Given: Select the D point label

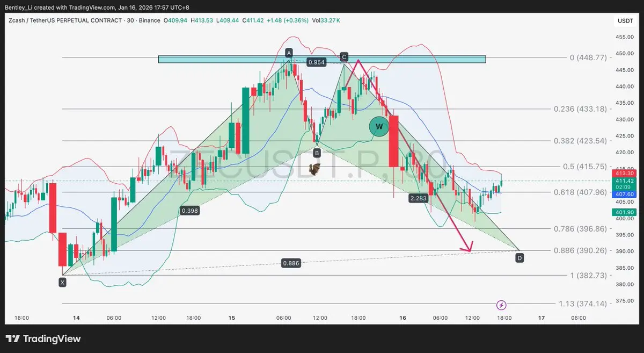Looking at the screenshot, I should [x=519, y=258].
